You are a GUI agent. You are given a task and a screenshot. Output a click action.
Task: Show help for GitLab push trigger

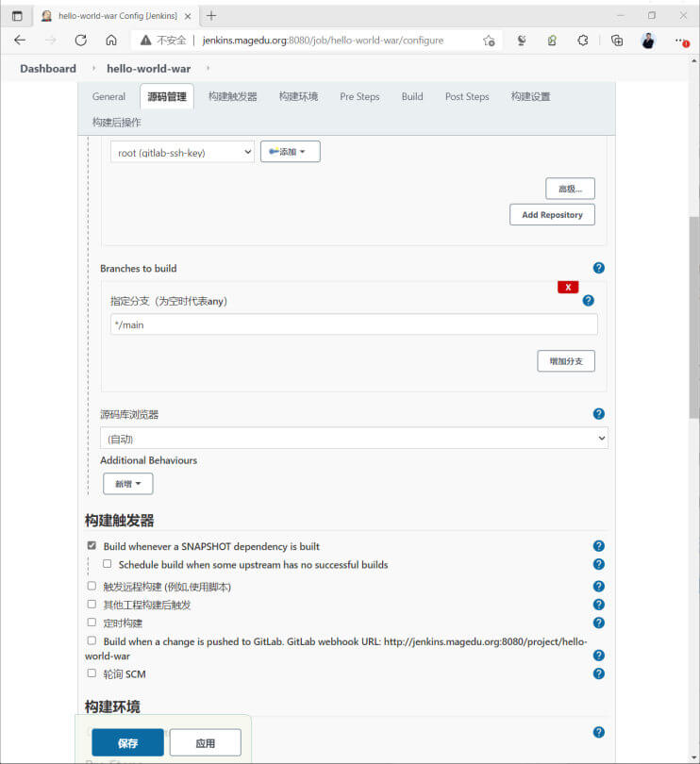(x=599, y=656)
